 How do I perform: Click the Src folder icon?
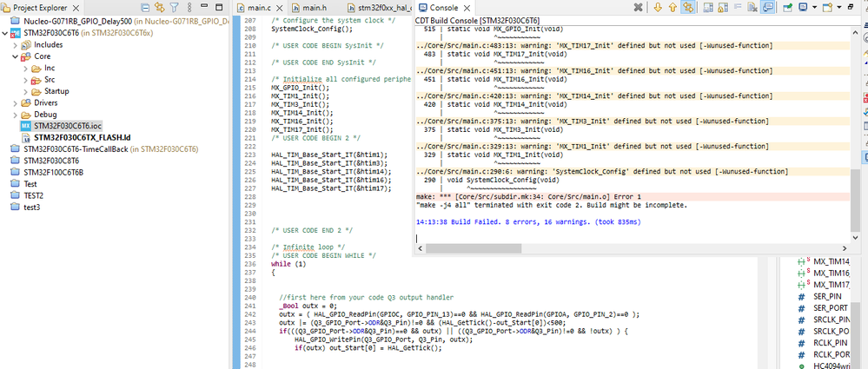click(x=36, y=80)
